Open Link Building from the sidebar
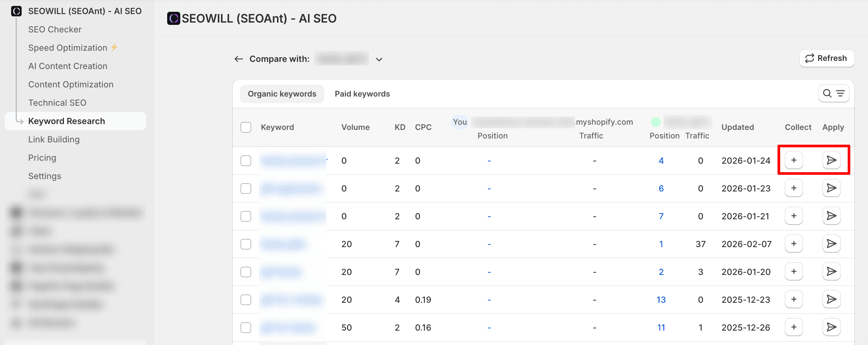This screenshot has width=868, height=345. (54, 139)
